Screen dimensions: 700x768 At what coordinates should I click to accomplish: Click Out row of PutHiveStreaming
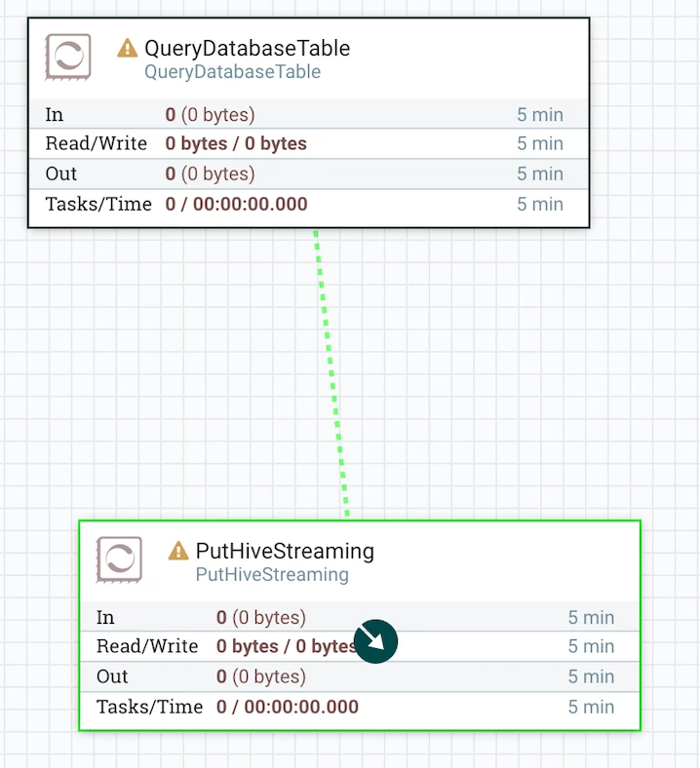(x=360, y=676)
